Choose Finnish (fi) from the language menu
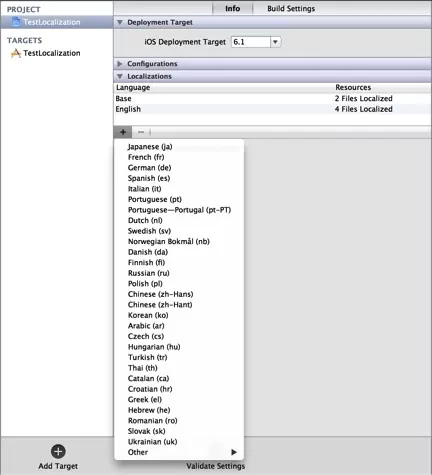This screenshot has height=475, width=432. [179, 263]
